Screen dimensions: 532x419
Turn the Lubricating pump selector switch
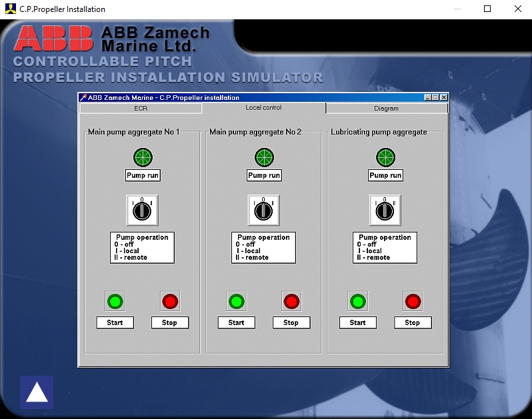385,210
